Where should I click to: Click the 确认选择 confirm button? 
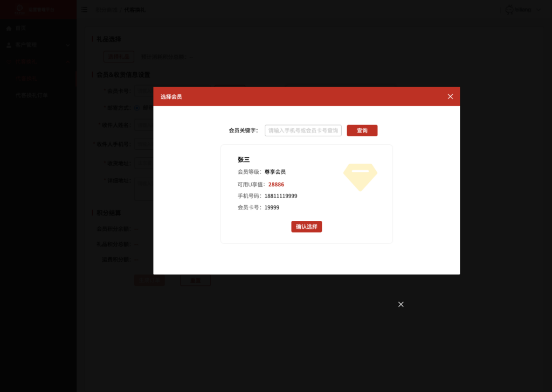pyautogui.click(x=306, y=226)
